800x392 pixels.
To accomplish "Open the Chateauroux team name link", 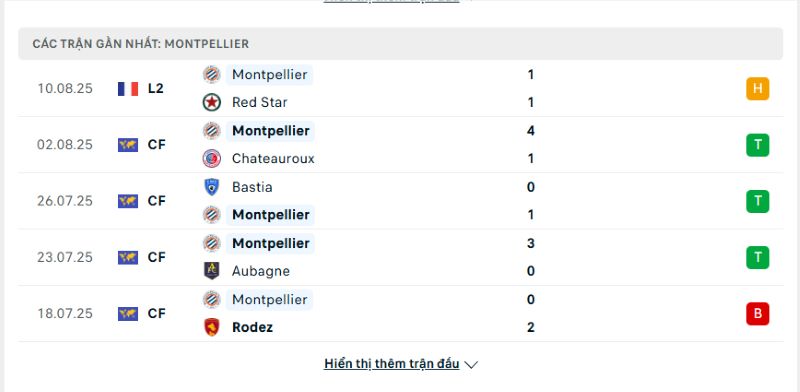I will 273,159.
